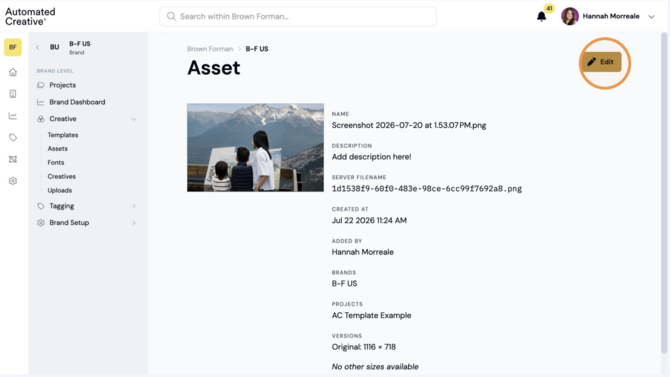This screenshot has height=377, width=670.
Task: Open the building icon in left rail
Action: click(x=13, y=94)
